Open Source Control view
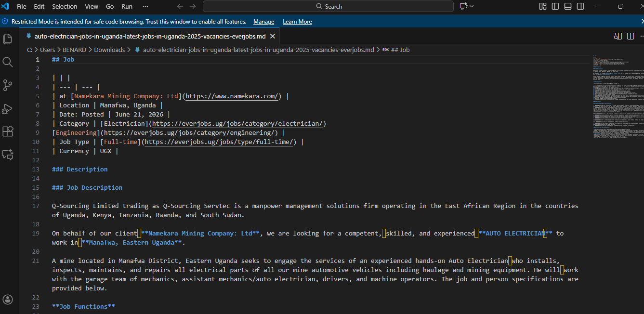644x314 pixels. pos(7,85)
